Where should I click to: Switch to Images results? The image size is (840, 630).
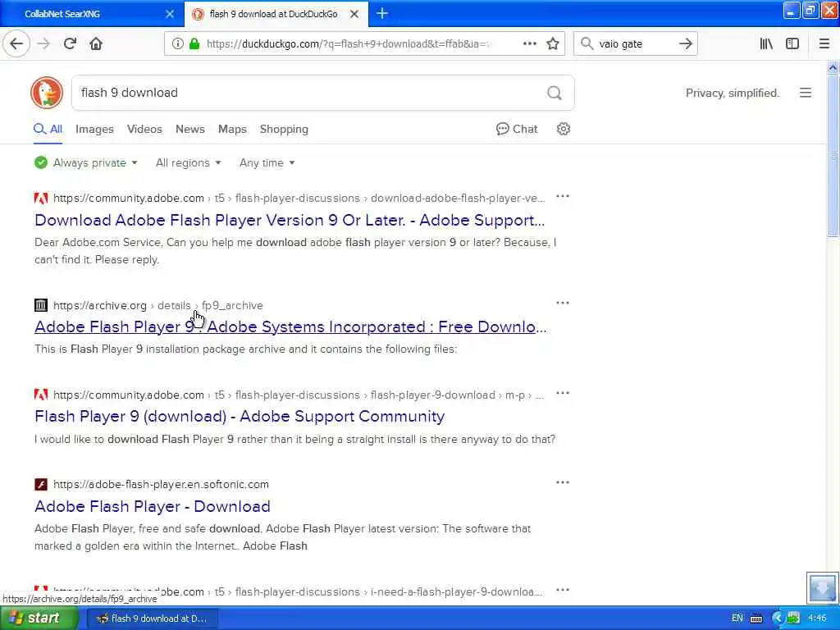coord(94,129)
